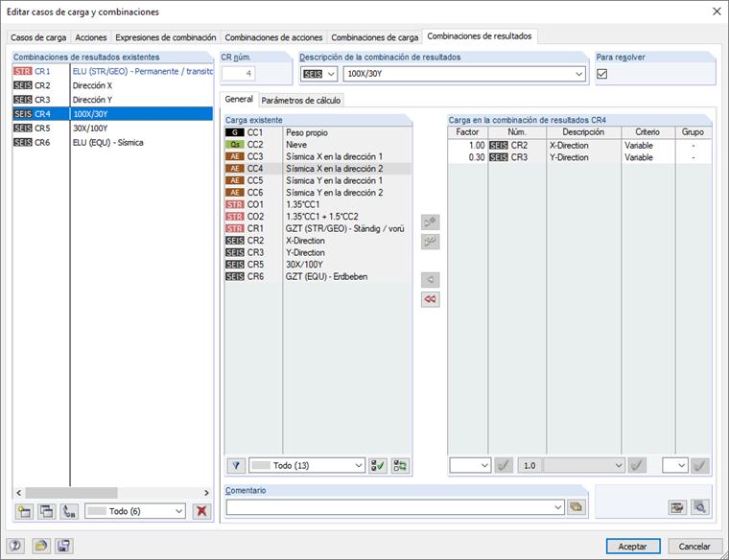Open the Todo (13) filter dropdown
Viewport: 729px width, 560px height.
307,466
